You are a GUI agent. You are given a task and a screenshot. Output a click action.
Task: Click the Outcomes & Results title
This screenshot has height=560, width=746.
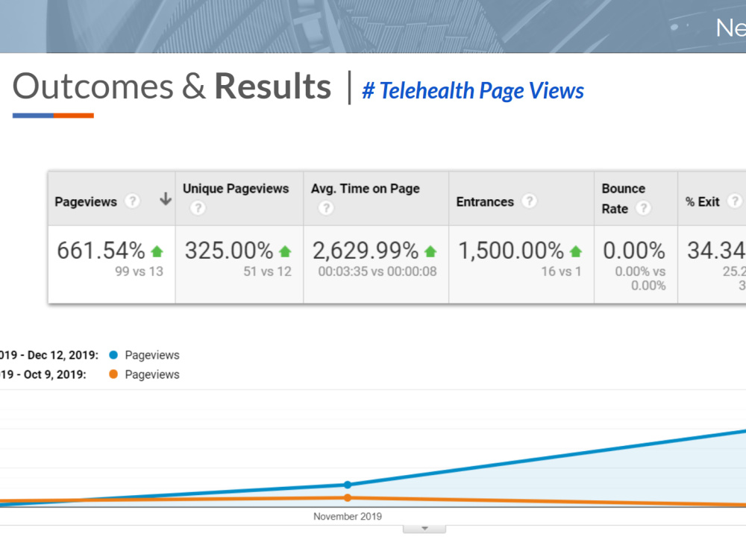(x=172, y=86)
